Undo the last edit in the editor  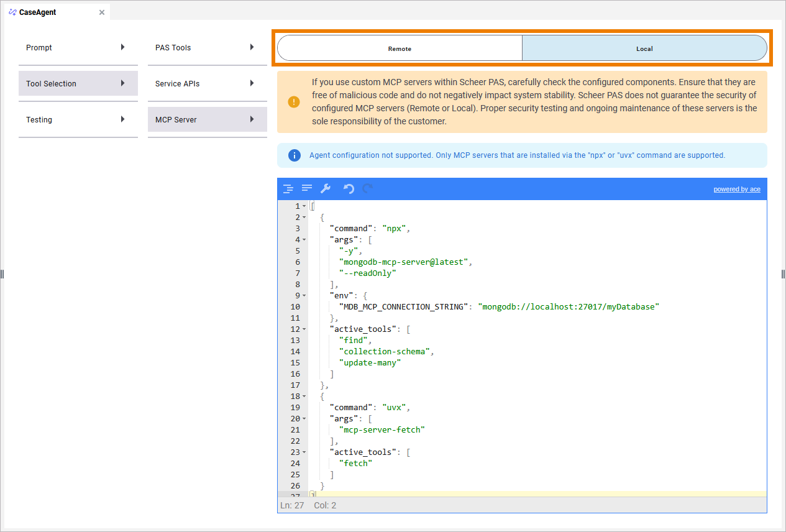pos(349,189)
